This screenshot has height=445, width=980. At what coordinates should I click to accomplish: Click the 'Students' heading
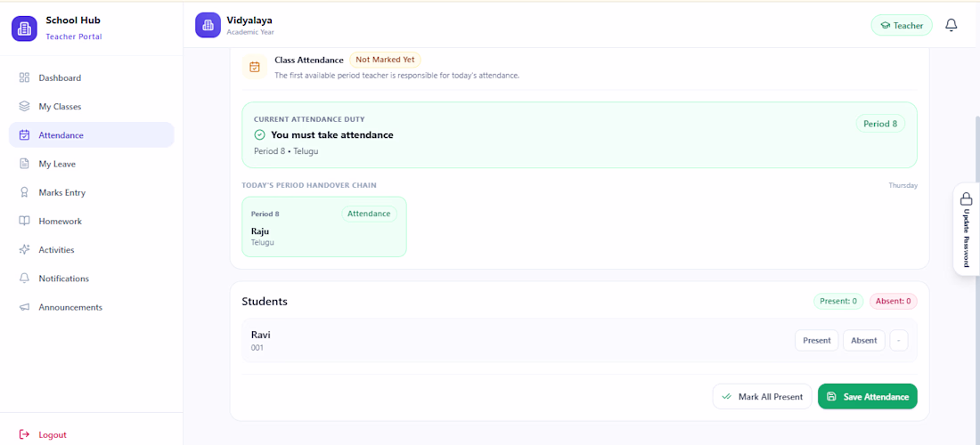tap(265, 302)
